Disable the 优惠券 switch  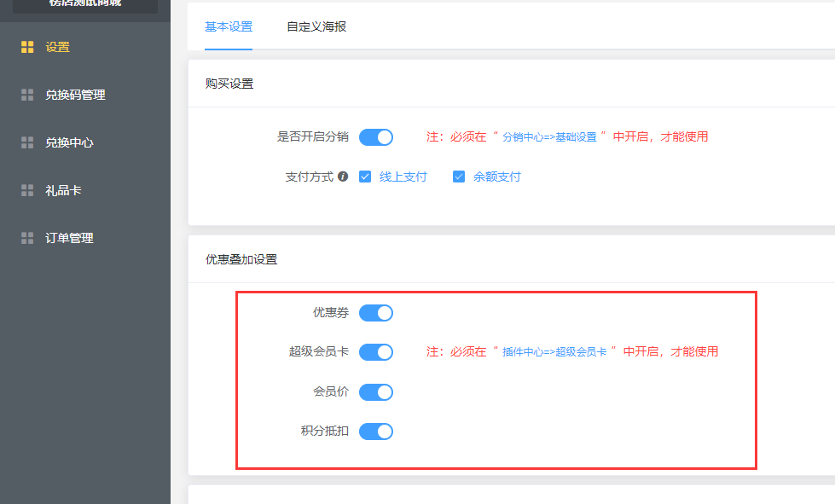(x=376, y=313)
